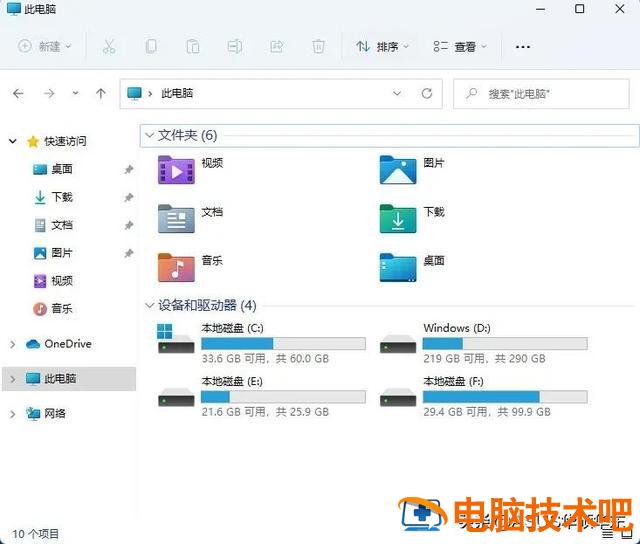Select 快速访问 in the navigation pane
640x544 pixels.
pyautogui.click(x=65, y=141)
